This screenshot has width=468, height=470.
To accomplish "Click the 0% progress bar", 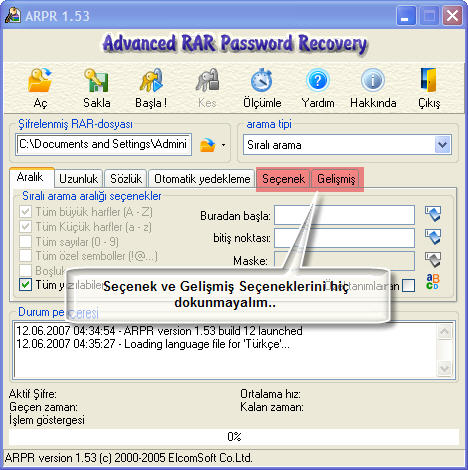I will click(x=234, y=437).
